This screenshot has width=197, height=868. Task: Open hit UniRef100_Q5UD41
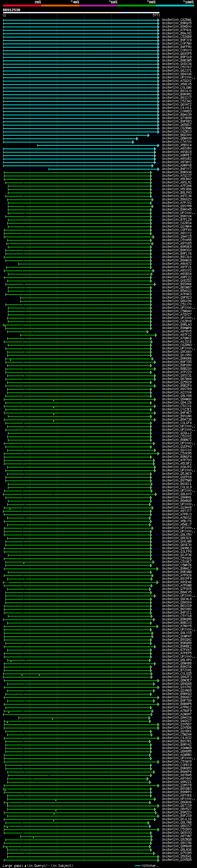click(176, 857)
